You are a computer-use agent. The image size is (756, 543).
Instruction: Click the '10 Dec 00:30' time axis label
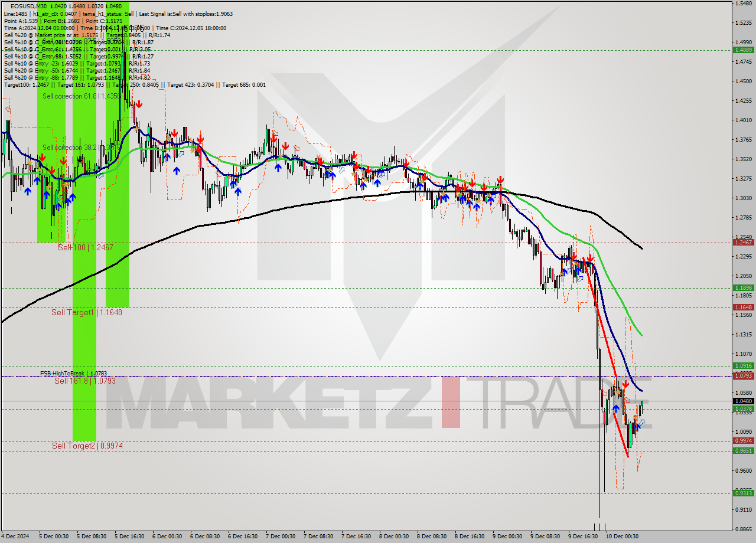[622, 537]
